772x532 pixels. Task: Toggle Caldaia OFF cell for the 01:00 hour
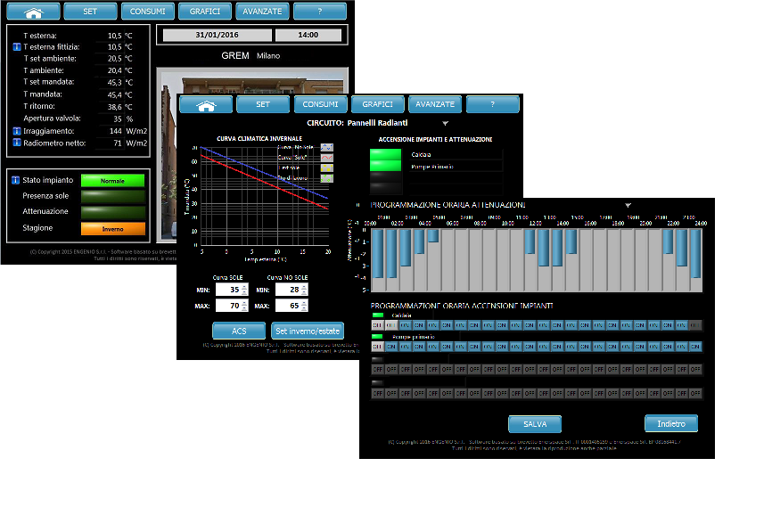point(391,325)
